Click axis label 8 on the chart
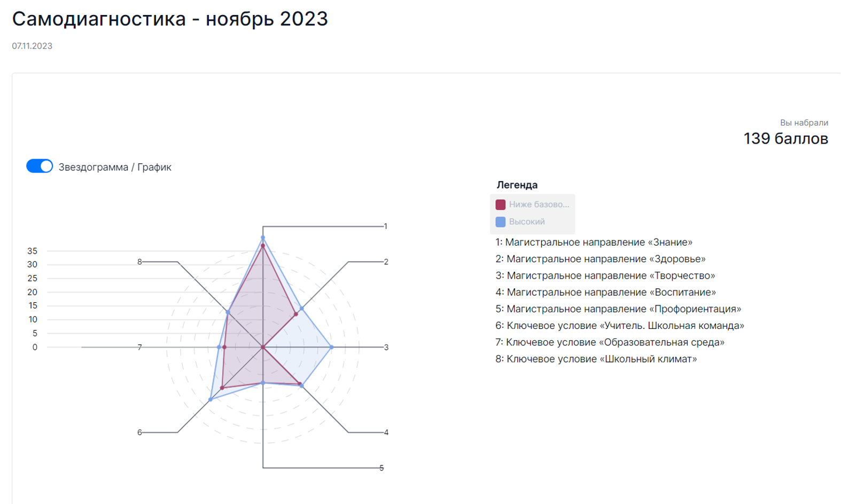Screen dimensions: 841x504 click(139, 262)
